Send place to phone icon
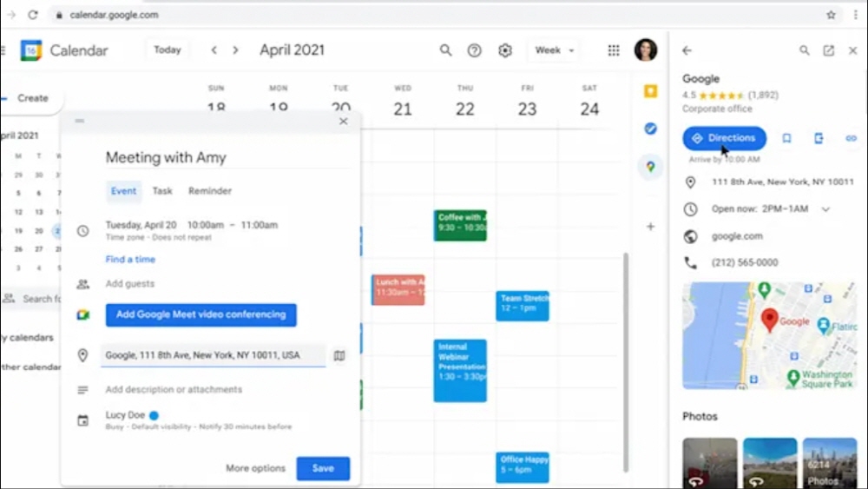The height and width of the screenshot is (489, 868). pos(819,138)
